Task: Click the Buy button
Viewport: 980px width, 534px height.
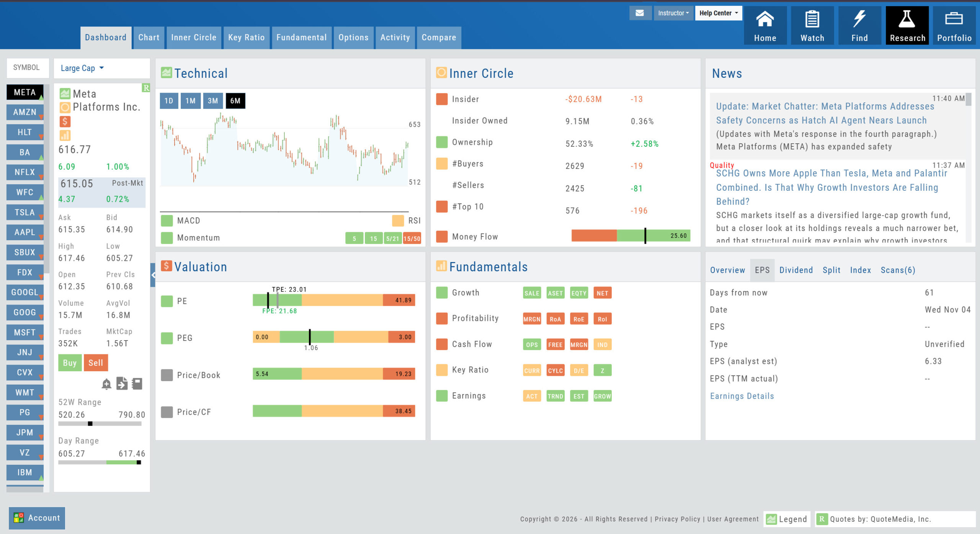Action: (70, 363)
